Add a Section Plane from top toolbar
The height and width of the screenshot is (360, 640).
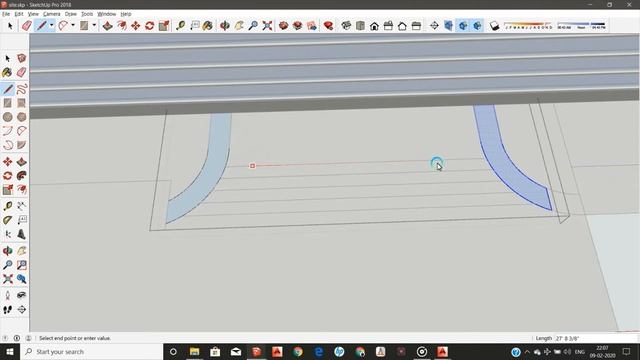coord(434,26)
